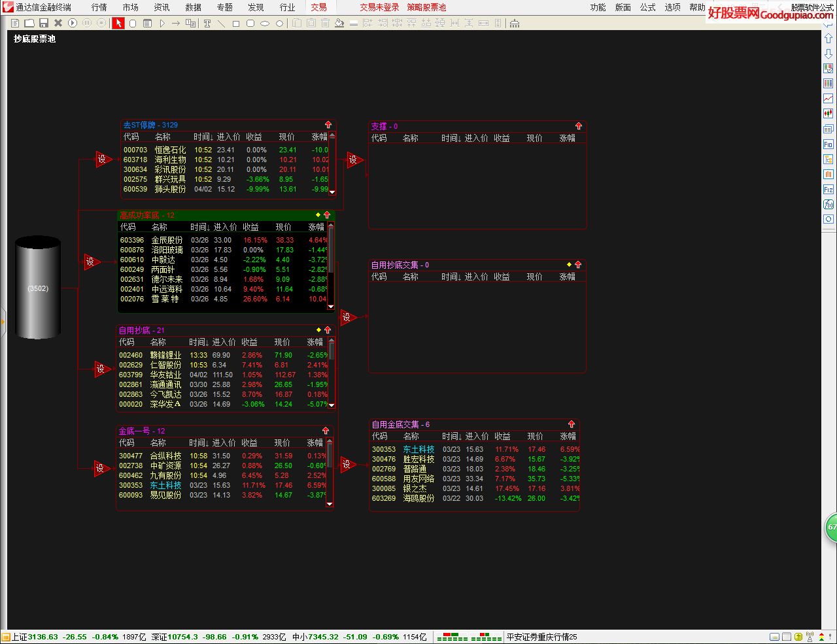Click the F10 sidebar icon
Image resolution: width=837 pixels, height=644 pixels.
828,144
